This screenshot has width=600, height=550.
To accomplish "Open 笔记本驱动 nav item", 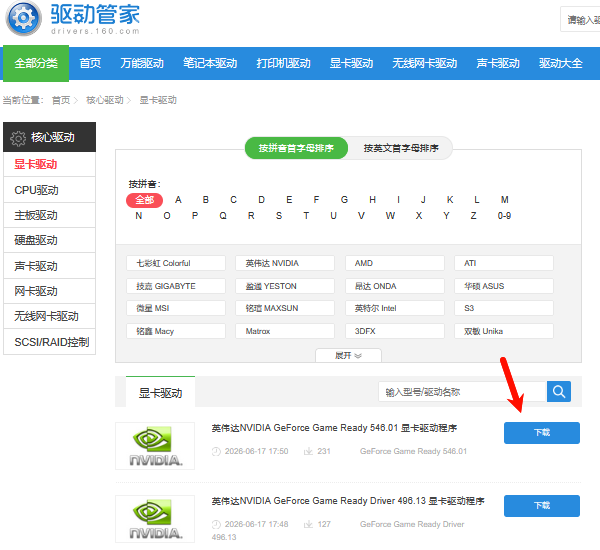I will pyautogui.click(x=210, y=63).
